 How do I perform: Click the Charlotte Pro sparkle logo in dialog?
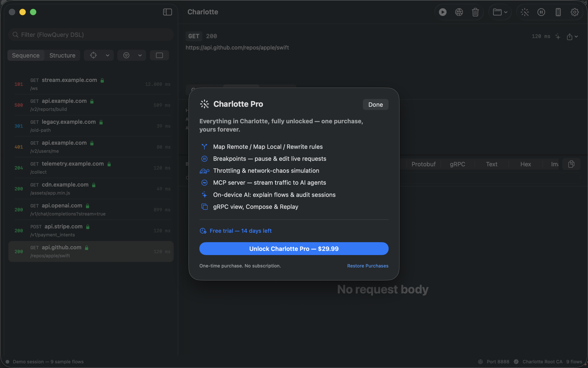pos(204,104)
